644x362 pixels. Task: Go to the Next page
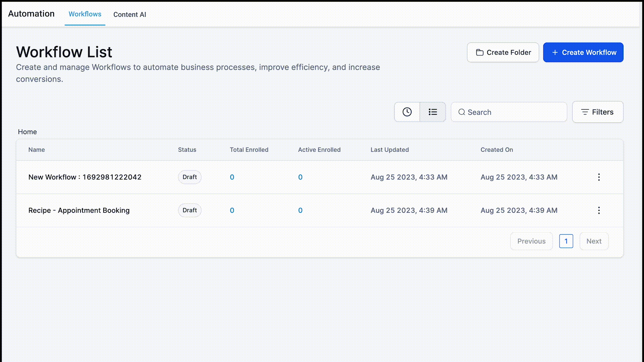(594, 241)
